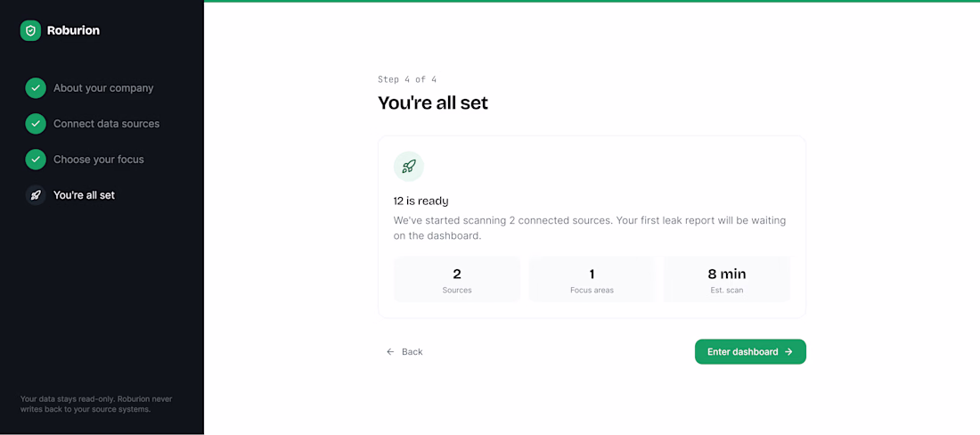Click the checkmark icon next to Connect data sources
Viewport: 980px width, 435px height.
click(36, 124)
